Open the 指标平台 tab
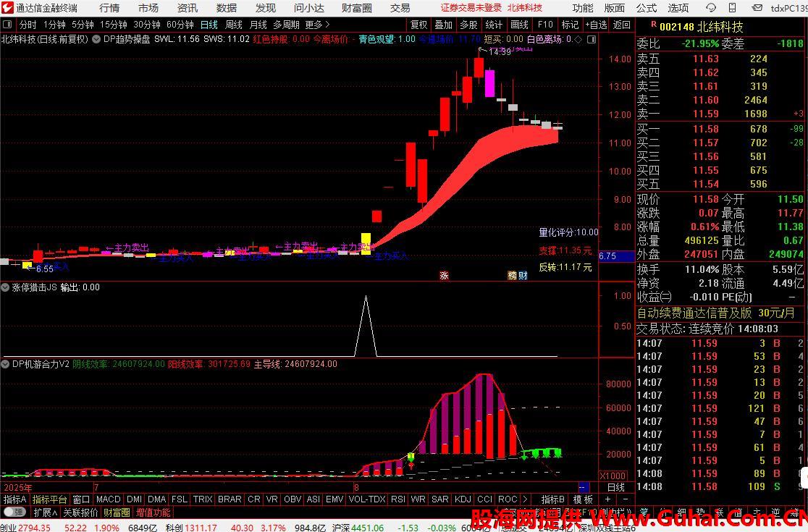Image resolution: width=808 pixels, height=532 pixels. pyautogui.click(x=49, y=499)
